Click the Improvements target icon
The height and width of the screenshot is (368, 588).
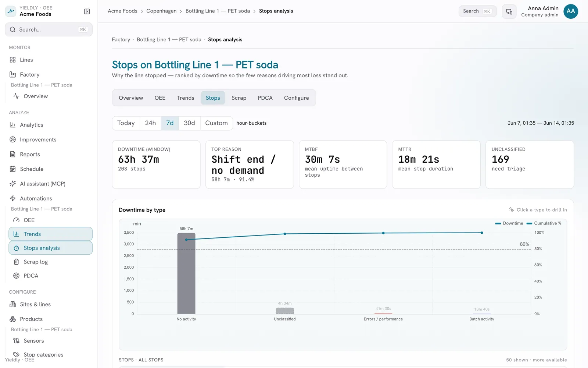[x=12, y=139]
